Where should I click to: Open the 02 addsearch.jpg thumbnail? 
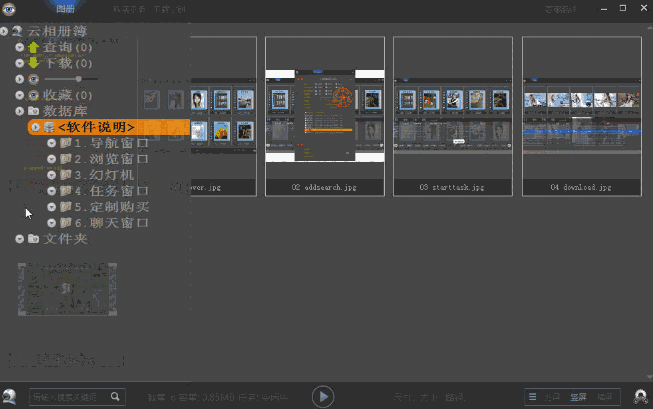pos(324,117)
